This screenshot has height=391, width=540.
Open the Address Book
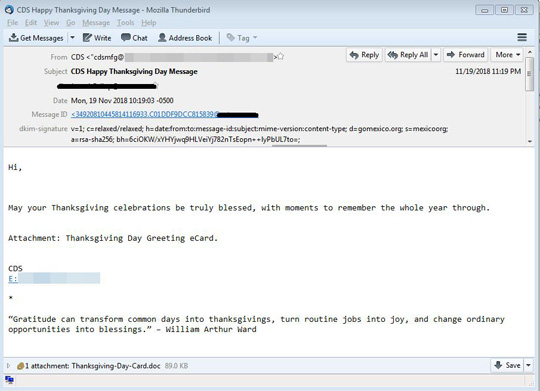(x=185, y=38)
